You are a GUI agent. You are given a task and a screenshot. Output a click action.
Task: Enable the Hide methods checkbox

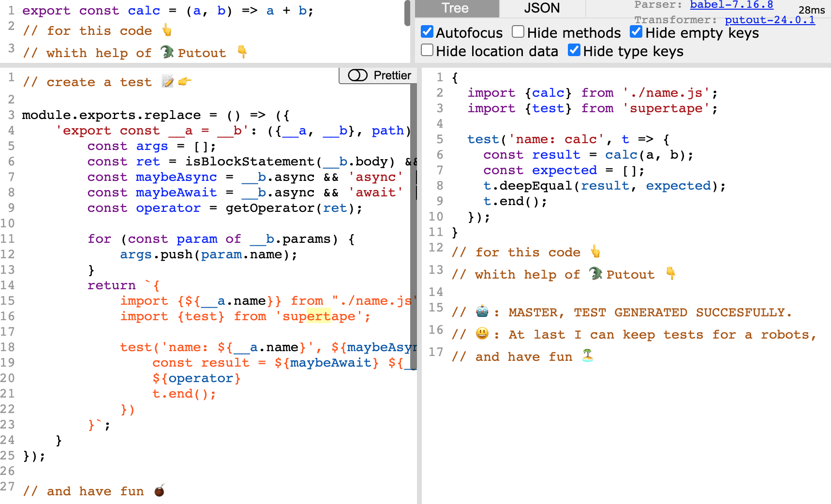518,32
